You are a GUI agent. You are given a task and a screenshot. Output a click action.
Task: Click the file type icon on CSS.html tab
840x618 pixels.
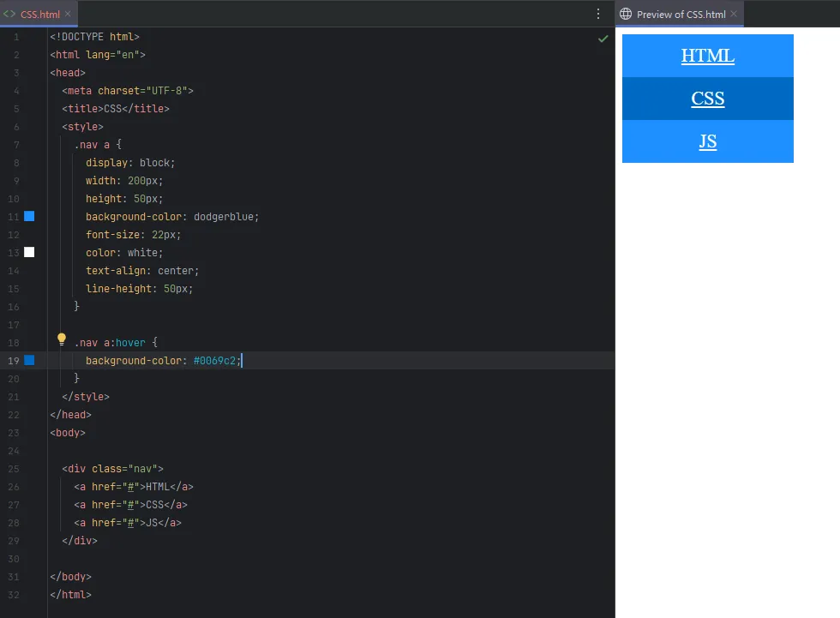pyautogui.click(x=9, y=14)
